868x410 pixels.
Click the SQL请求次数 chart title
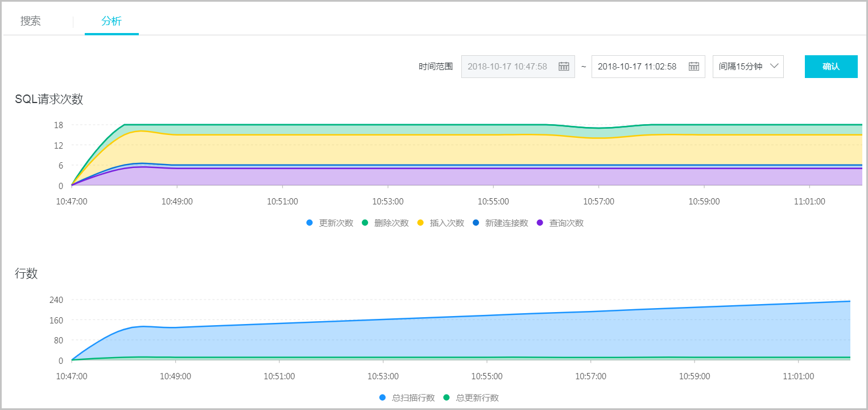pos(49,99)
